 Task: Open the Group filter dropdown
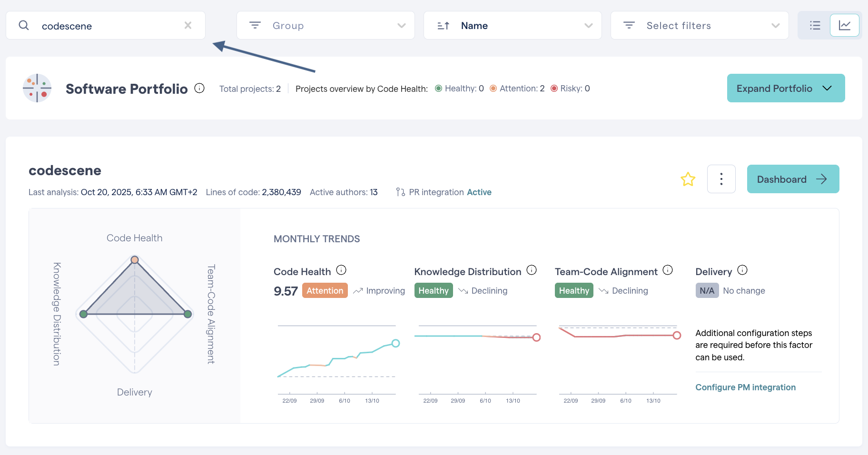click(x=325, y=25)
